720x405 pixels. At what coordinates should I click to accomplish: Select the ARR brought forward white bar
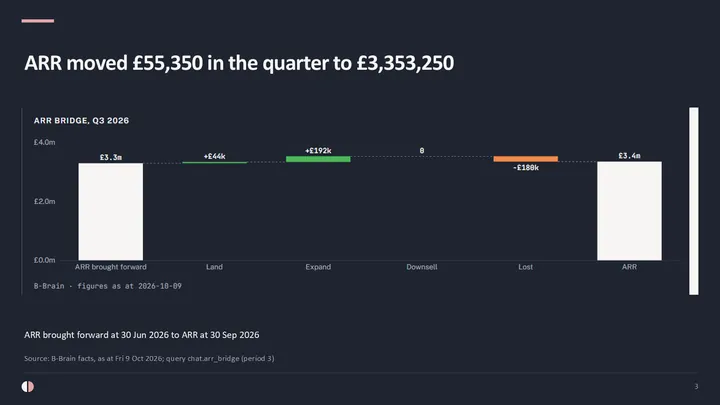[111, 212]
